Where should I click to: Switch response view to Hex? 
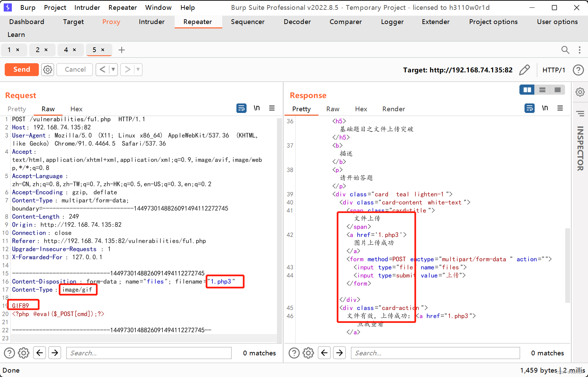coord(361,109)
